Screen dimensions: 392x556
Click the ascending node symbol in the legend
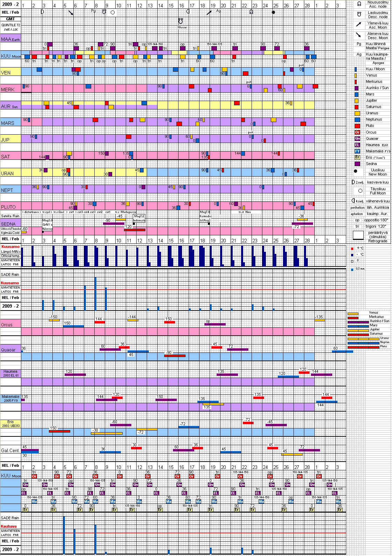pos(359,4)
